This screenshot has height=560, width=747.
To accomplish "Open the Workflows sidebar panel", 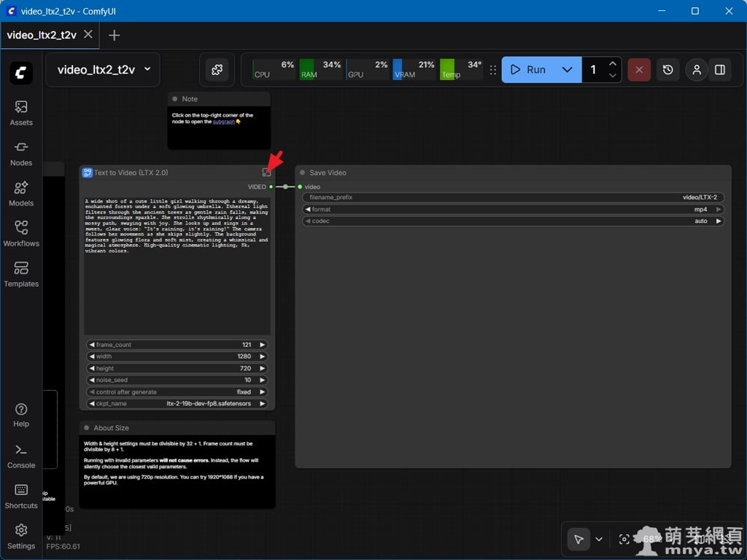I will point(21,234).
